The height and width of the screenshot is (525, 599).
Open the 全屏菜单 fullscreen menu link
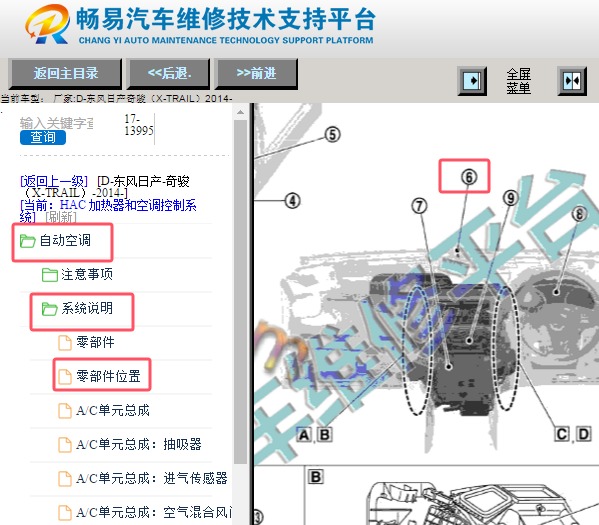pyautogui.click(x=518, y=81)
